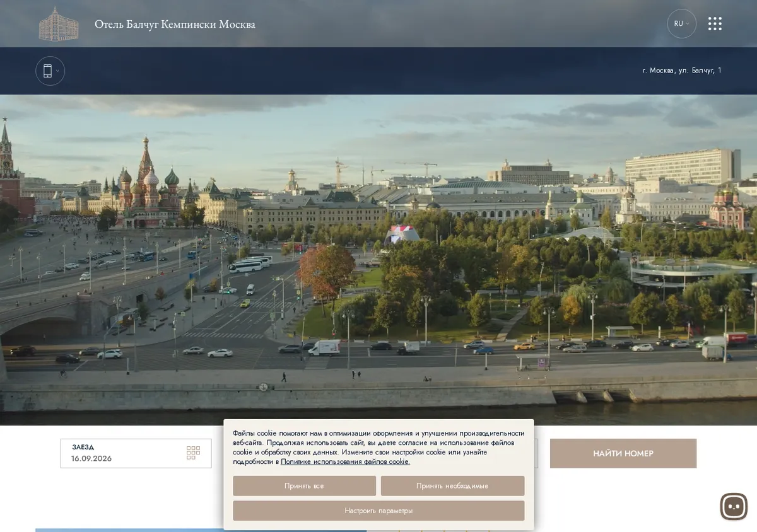This screenshot has height=532, width=757.
Task: Select the check-in date 16.09.2026 field
Action: (136, 453)
